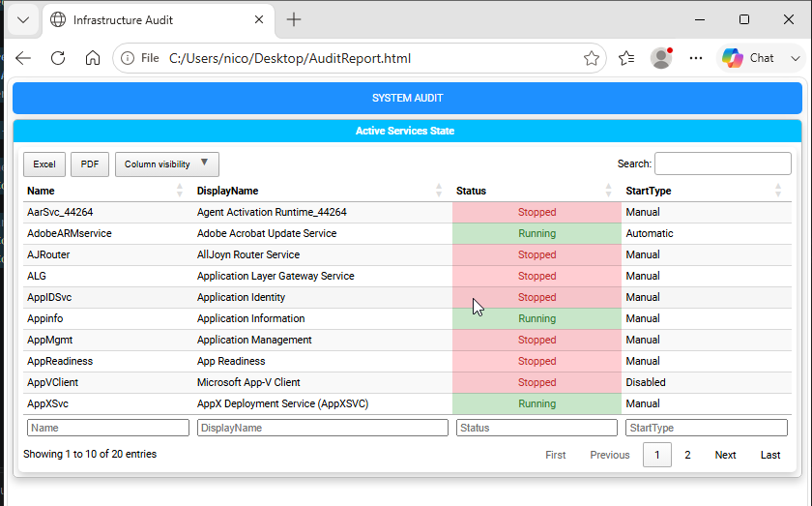812x506 pixels.
Task: Open Copilot Chat button
Action: coord(748,58)
